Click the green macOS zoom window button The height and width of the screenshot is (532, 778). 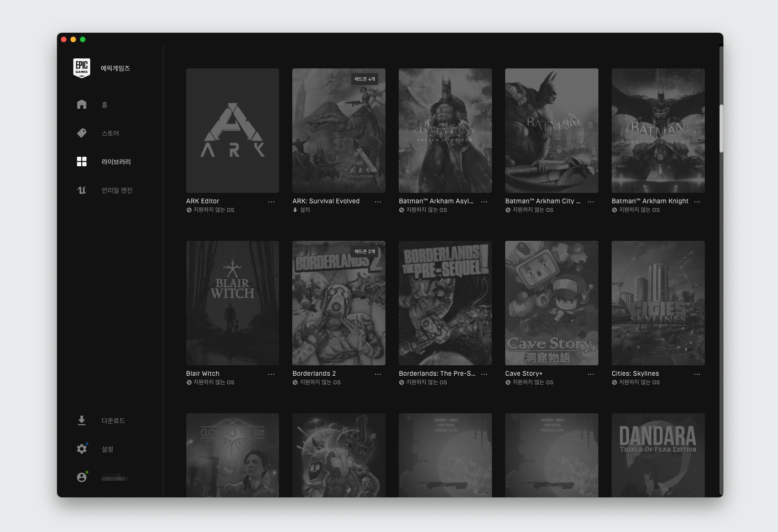(83, 39)
